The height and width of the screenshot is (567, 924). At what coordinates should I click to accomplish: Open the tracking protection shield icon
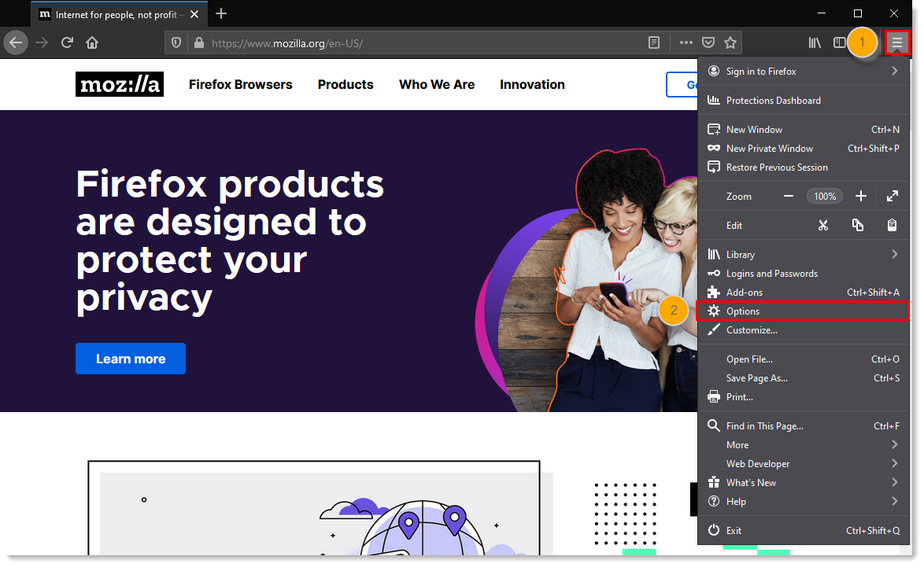pos(176,42)
